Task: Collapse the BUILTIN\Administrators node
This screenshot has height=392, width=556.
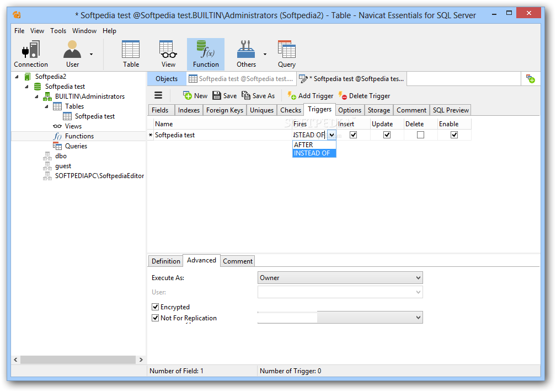Action: point(36,96)
